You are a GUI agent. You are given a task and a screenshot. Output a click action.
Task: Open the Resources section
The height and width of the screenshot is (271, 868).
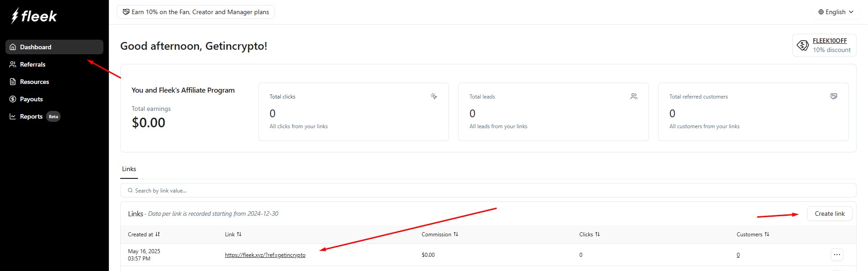[x=34, y=82]
